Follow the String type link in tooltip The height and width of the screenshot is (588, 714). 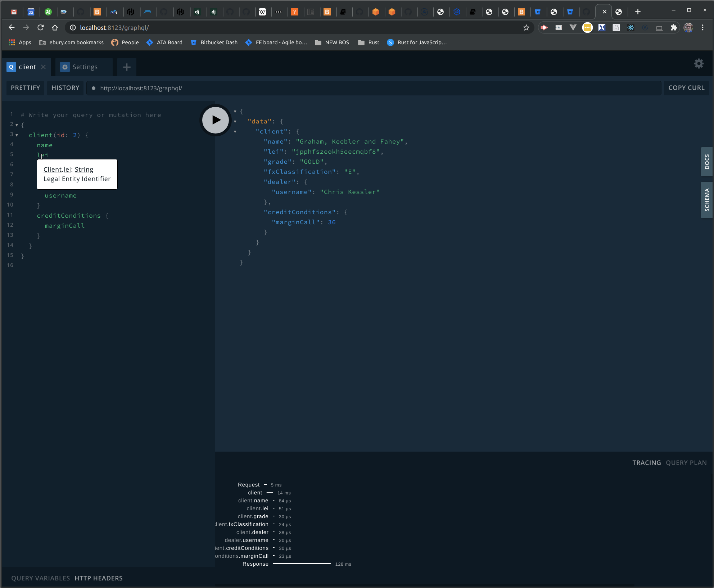point(84,169)
